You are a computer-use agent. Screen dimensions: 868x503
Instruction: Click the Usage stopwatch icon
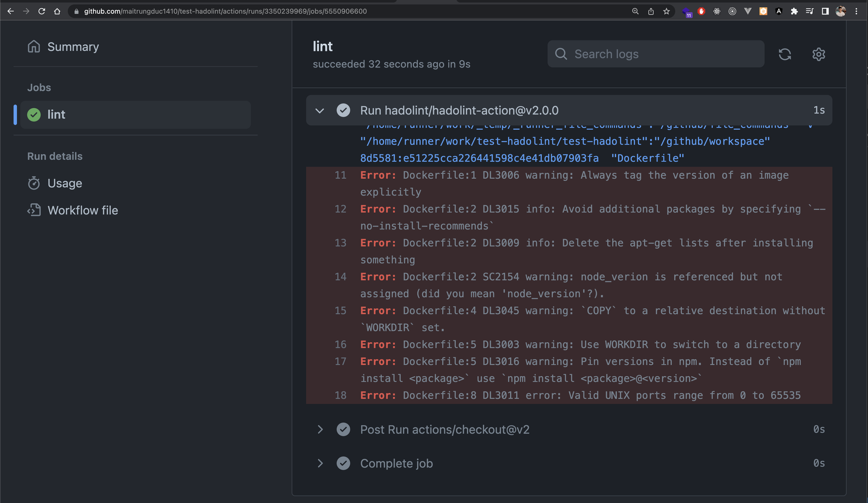click(x=34, y=183)
